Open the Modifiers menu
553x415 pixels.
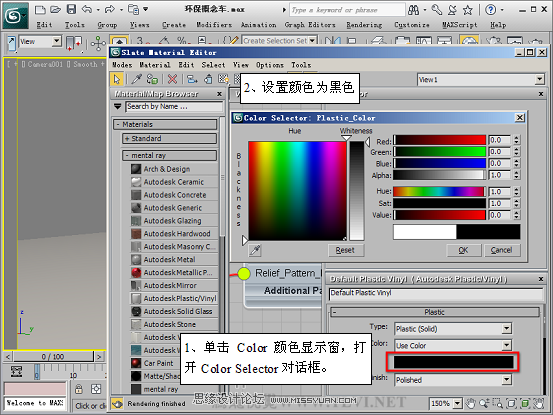coord(214,25)
